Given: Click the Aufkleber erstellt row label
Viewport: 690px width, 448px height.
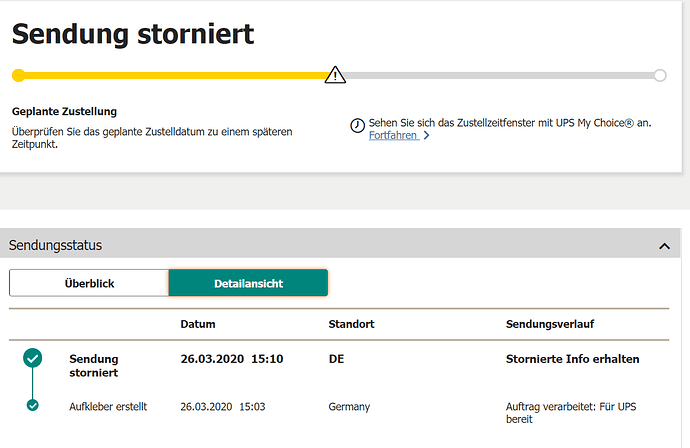Looking at the screenshot, I should (x=108, y=406).
